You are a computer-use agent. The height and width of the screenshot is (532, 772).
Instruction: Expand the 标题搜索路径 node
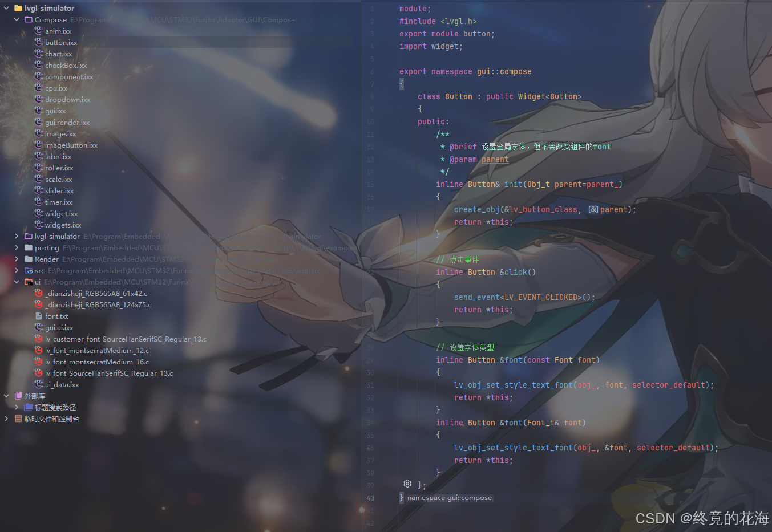[x=17, y=407]
